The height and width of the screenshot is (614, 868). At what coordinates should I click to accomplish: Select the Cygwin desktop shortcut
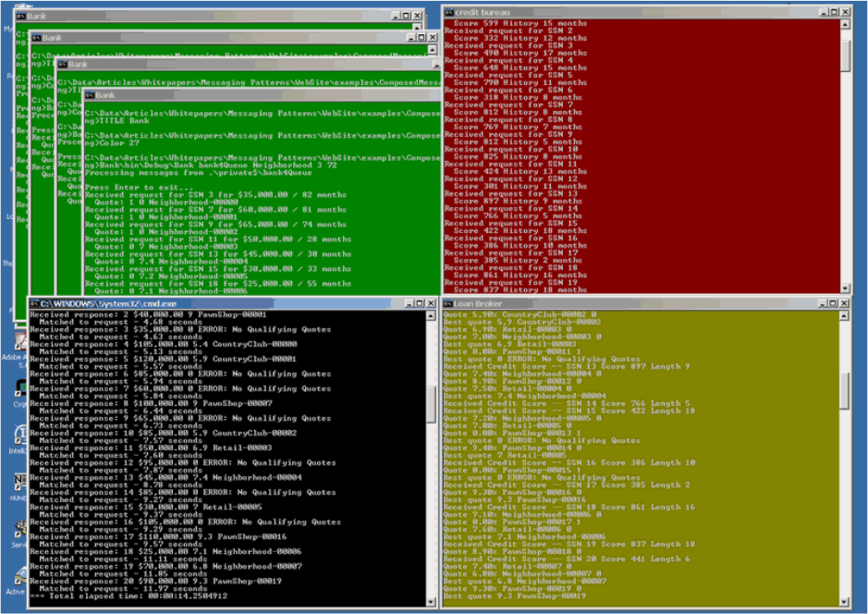tap(18, 391)
